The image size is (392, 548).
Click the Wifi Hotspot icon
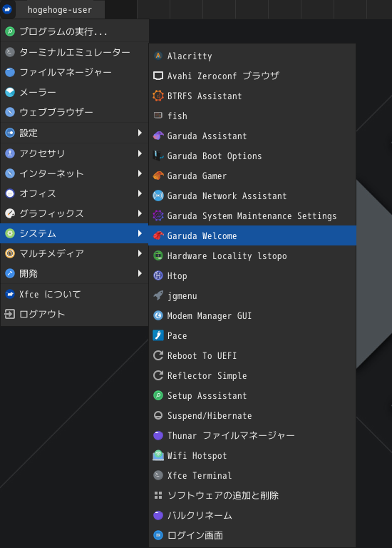158,455
